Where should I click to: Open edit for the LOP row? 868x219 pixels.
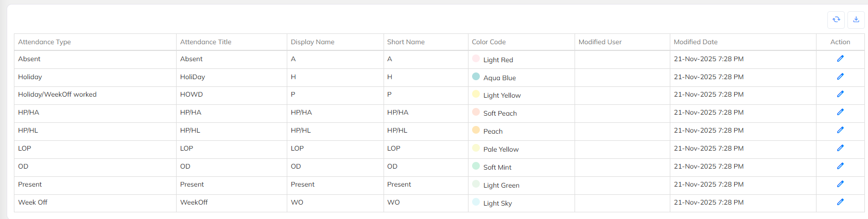[840, 148]
